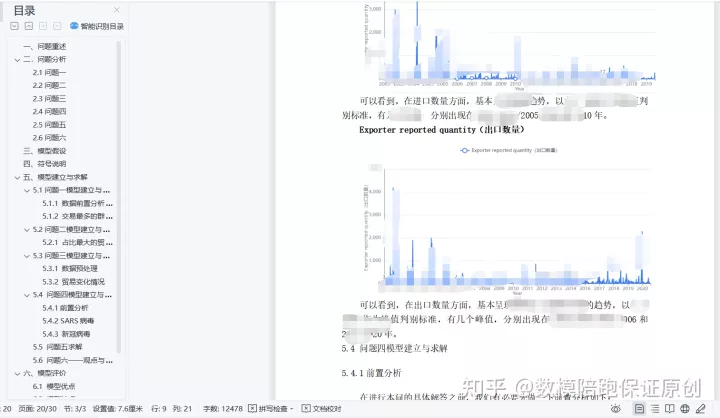720x418 pixels.
Task: Collapse the 5.2 问题二模型建立 node
Action: click(27, 230)
